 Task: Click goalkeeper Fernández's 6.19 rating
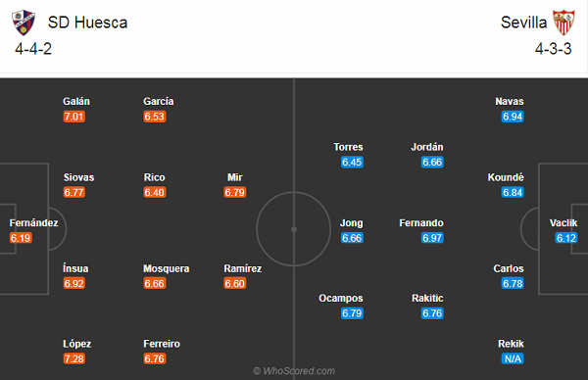pyautogui.click(x=21, y=238)
